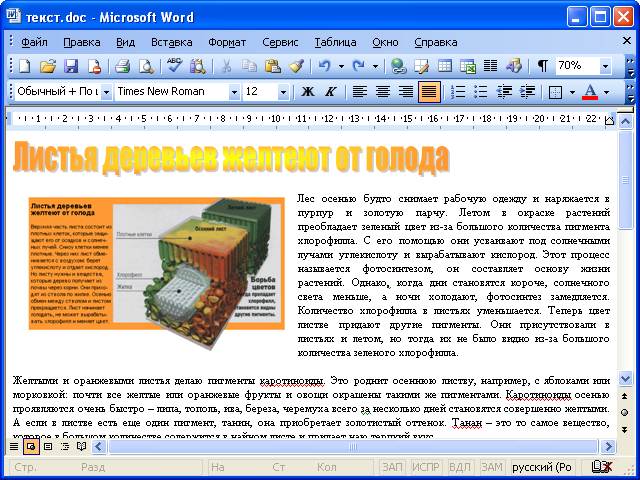Expand Standard toolbar options chevron
The width and height of the screenshot is (640, 480).
pyautogui.click(x=631, y=66)
